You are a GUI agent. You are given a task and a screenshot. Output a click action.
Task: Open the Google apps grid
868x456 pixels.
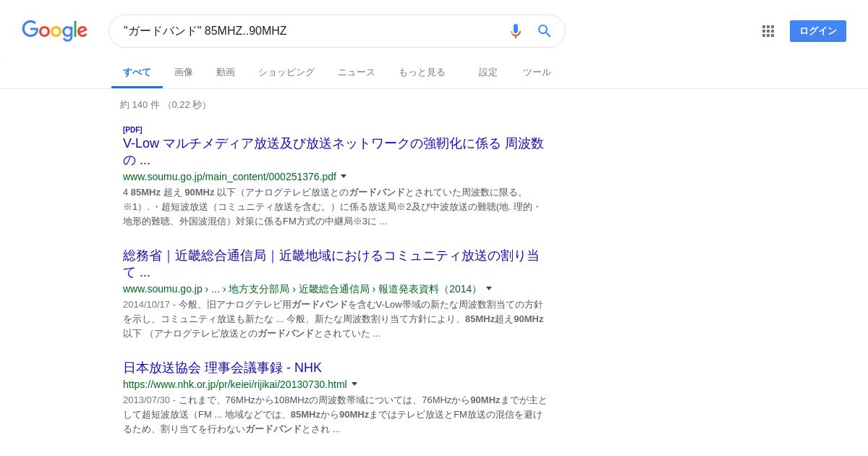[x=768, y=31]
